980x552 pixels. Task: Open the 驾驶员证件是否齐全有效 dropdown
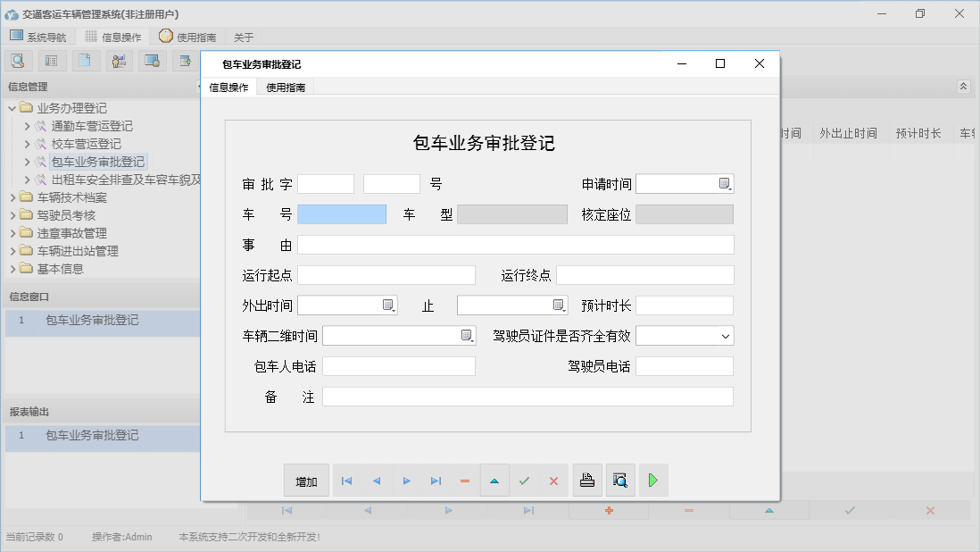tap(727, 335)
